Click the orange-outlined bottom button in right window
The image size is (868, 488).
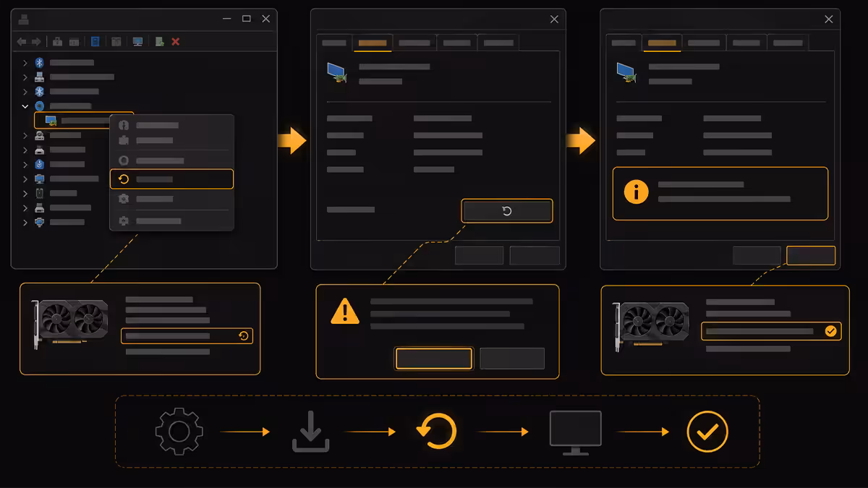[x=811, y=255]
